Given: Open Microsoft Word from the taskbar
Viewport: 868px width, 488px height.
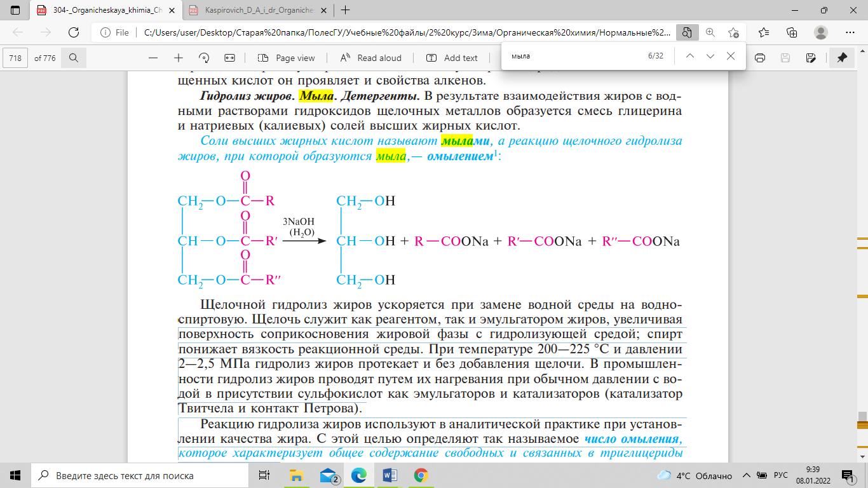Looking at the screenshot, I should tap(390, 475).
